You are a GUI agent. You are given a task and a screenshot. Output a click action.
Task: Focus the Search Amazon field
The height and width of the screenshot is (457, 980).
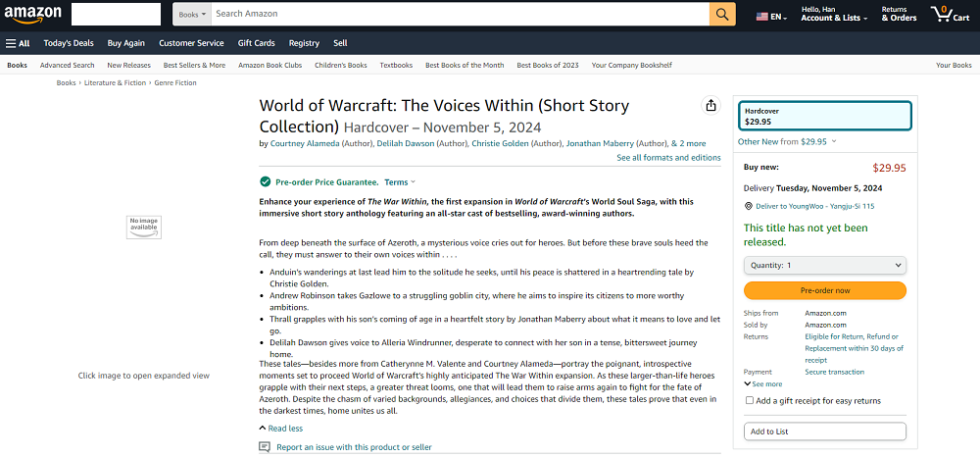(460, 14)
